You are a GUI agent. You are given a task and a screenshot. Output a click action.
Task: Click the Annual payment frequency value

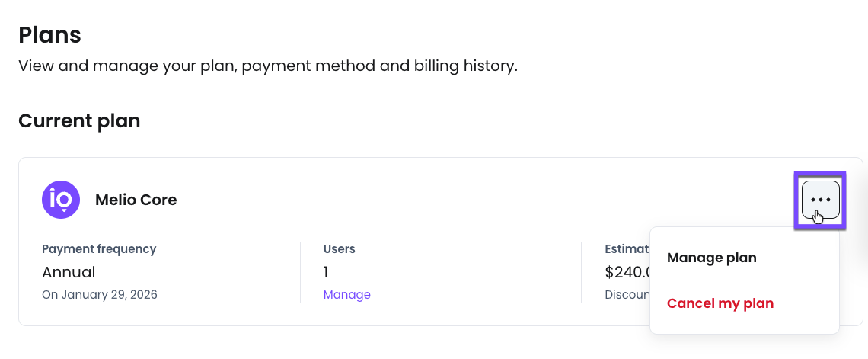coord(69,271)
